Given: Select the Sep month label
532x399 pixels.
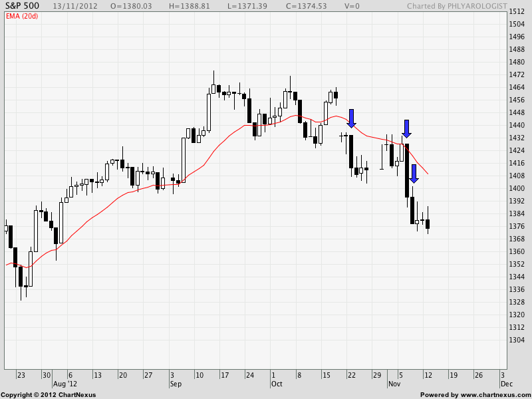Looking at the screenshot, I should 176,384.
